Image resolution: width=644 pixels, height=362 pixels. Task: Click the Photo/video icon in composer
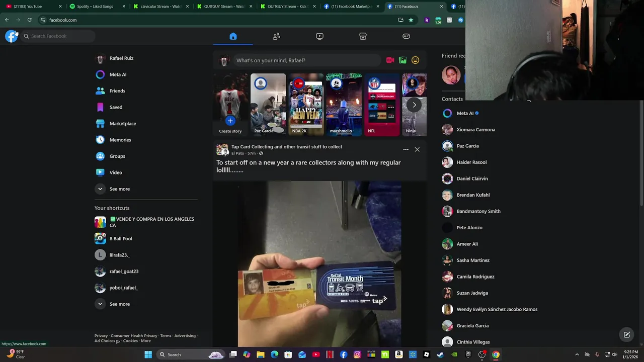(403, 60)
